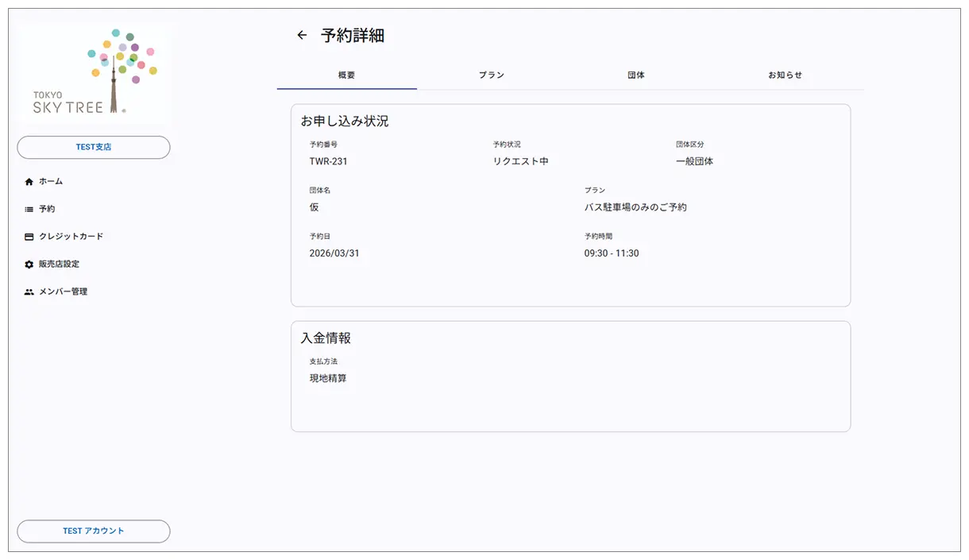This screenshot has height=560, width=969.
Task: Click the home icon in the sidebar
Action: point(28,181)
